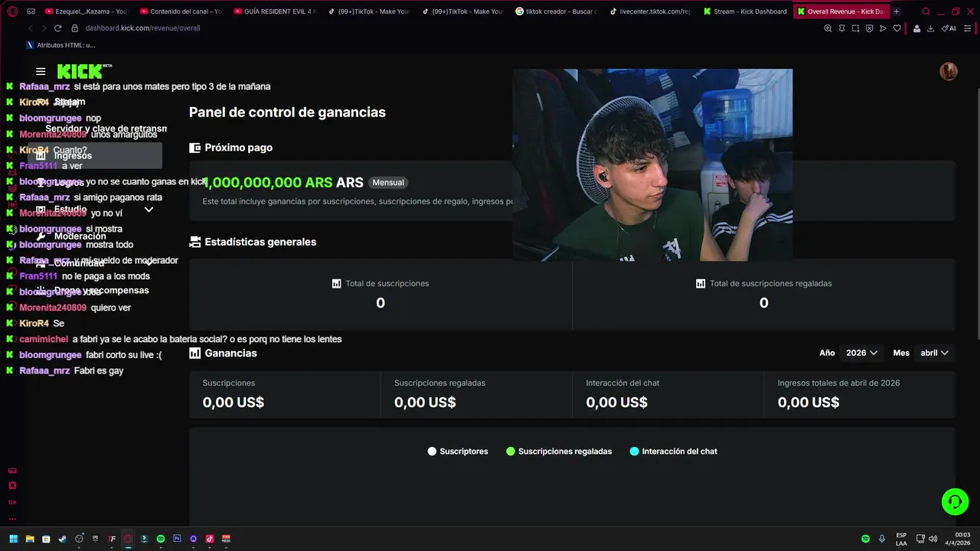Open the Mes abril dropdown

coord(934,353)
